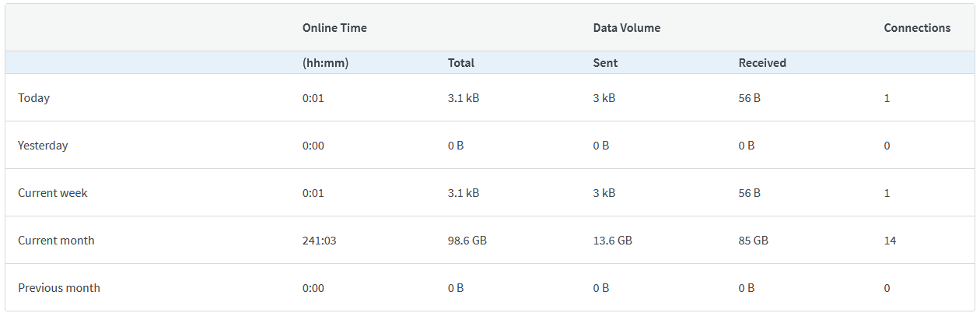Click the 13.6 GB sent value
Viewport: 980px width, 320px height.
pyautogui.click(x=612, y=241)
